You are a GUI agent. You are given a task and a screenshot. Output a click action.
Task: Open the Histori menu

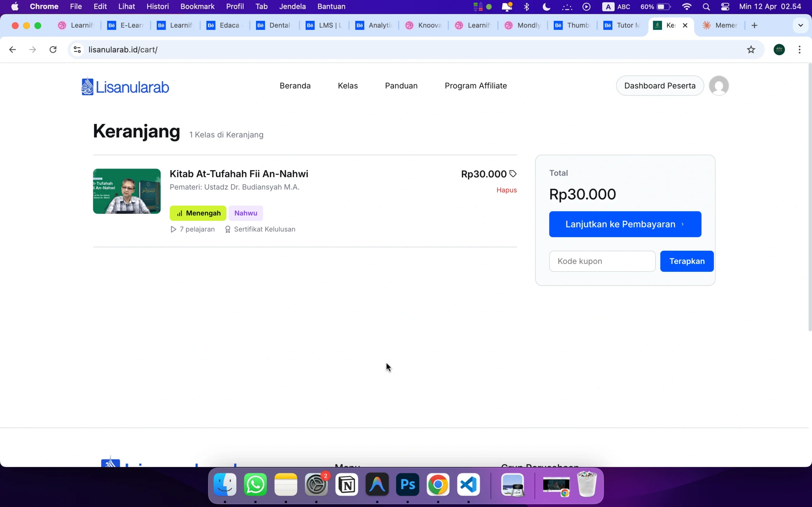coord(158,6)
